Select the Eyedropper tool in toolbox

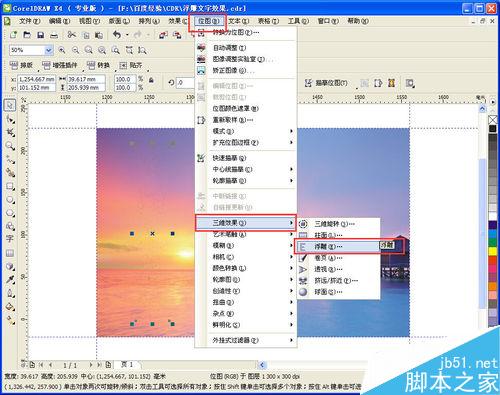click(x=10, y=279)
